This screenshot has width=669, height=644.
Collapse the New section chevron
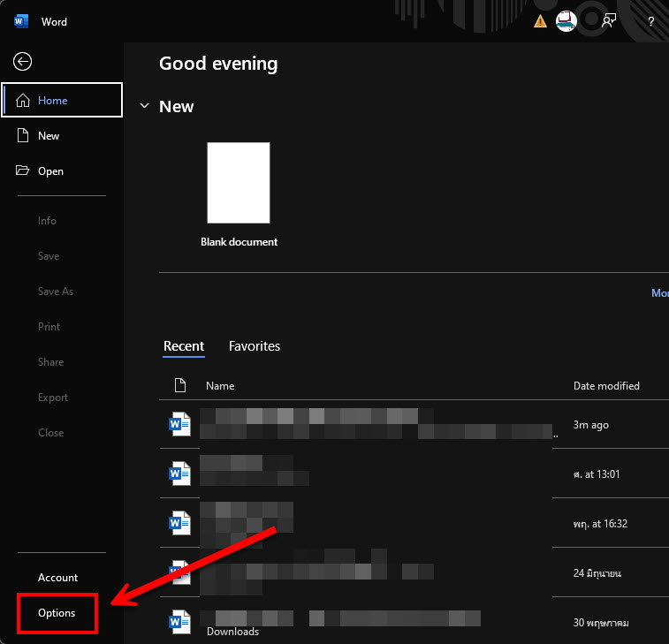coord(145,105)
